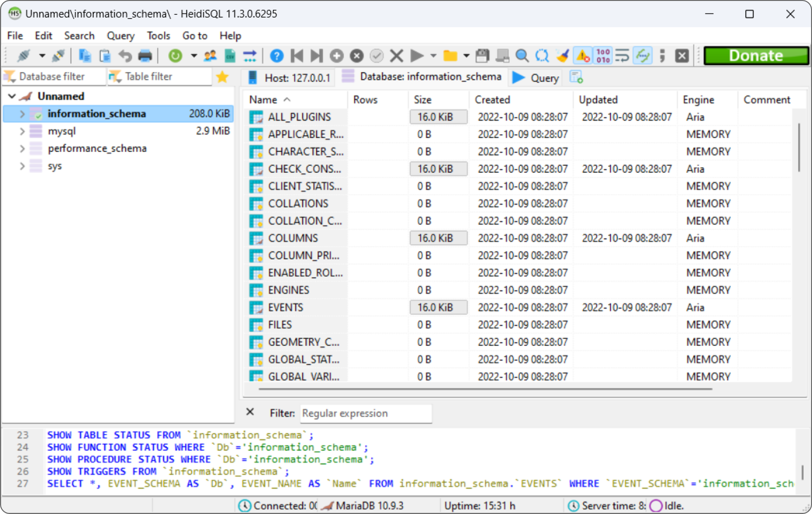
Task: Click the export database arrows icon
Action: pos(250,56)
